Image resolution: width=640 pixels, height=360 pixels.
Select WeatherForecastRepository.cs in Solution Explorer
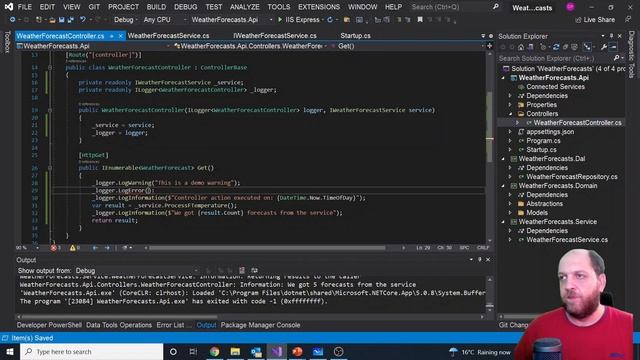pyautogui.click(x=571, y=177)
